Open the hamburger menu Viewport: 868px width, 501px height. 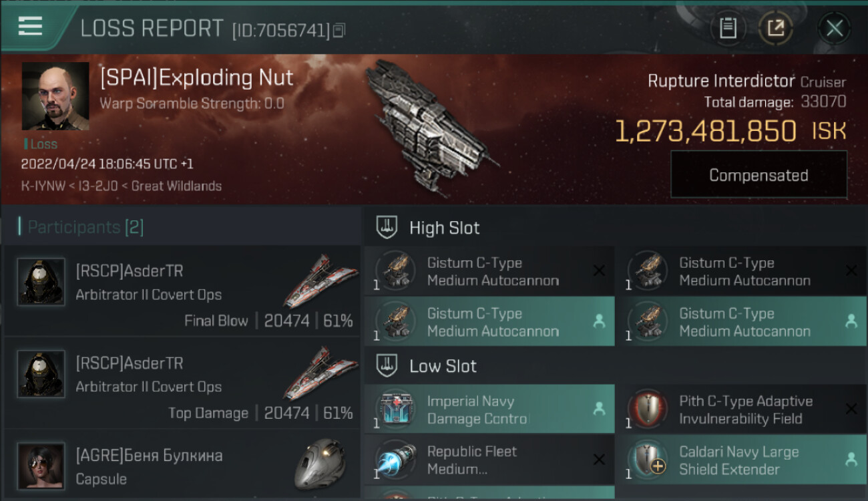click(x=31, y=26)
